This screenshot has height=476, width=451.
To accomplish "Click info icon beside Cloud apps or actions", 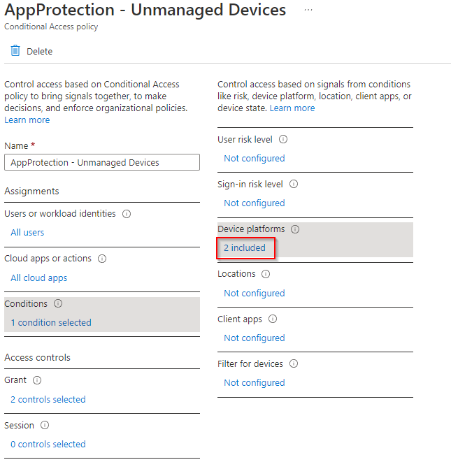I will 102,259.
